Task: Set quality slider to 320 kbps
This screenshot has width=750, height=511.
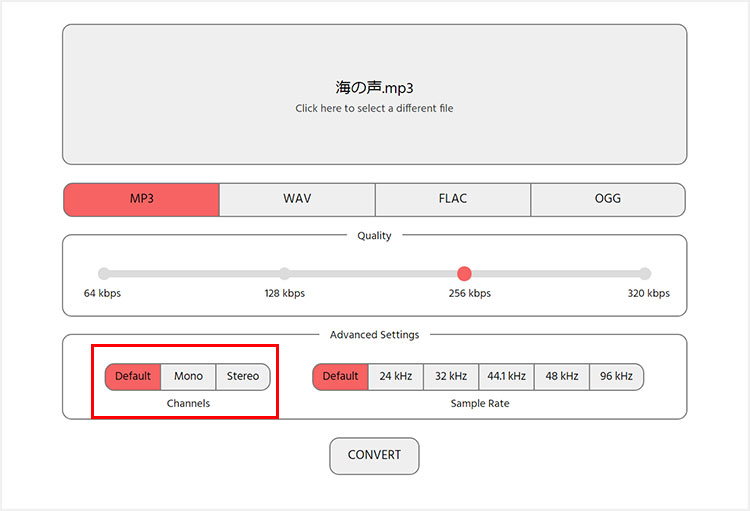Action: [645, 274]
